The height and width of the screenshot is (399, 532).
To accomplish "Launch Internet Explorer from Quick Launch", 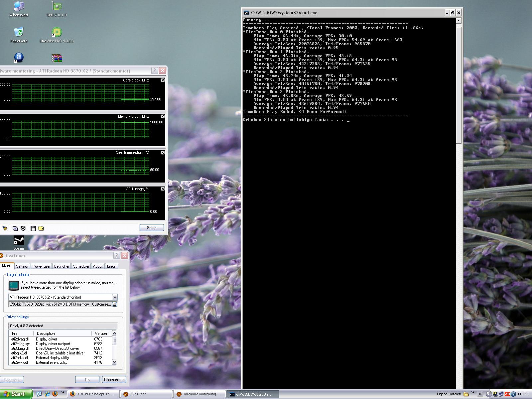I will pos(47,394).
